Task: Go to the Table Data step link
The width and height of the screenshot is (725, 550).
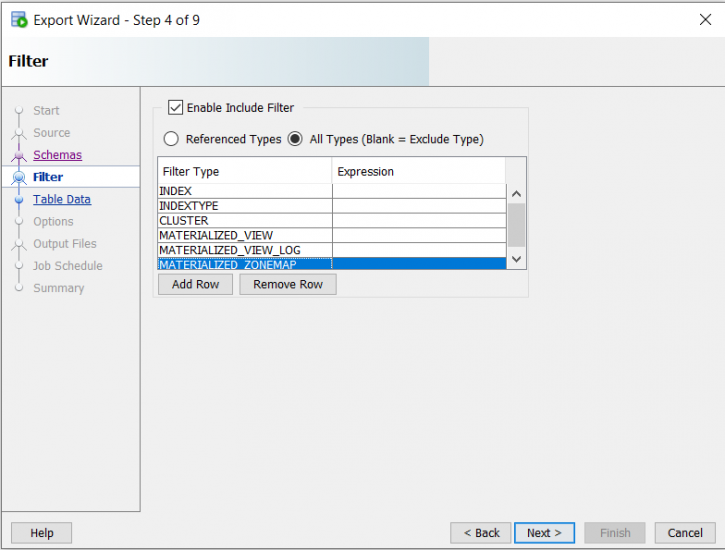Action: coord(62,199)
